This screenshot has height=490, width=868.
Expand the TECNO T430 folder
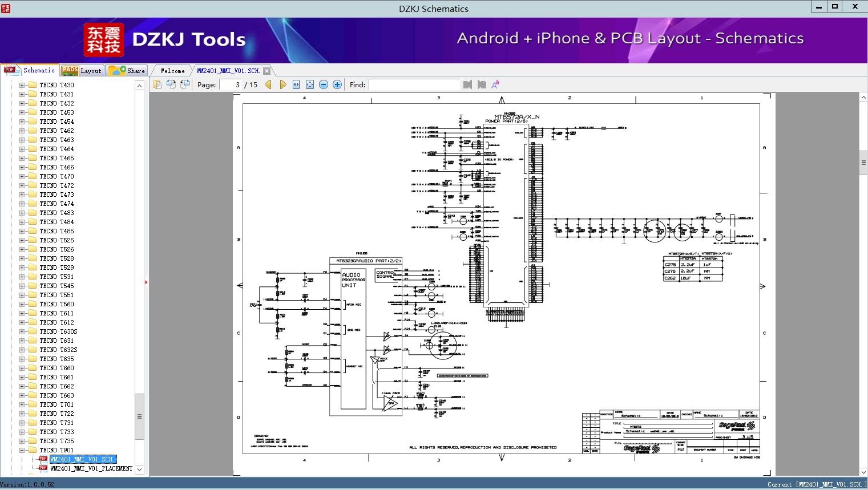click(22, 85)
